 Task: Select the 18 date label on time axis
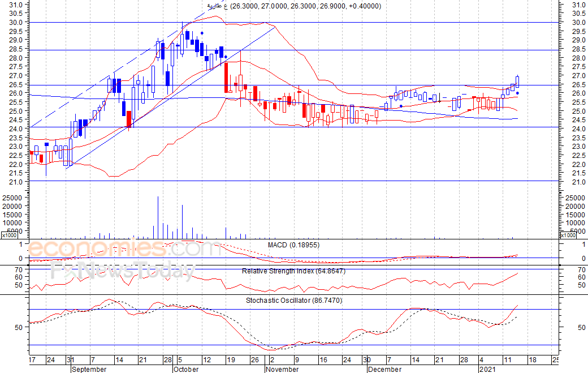[532, 360]
